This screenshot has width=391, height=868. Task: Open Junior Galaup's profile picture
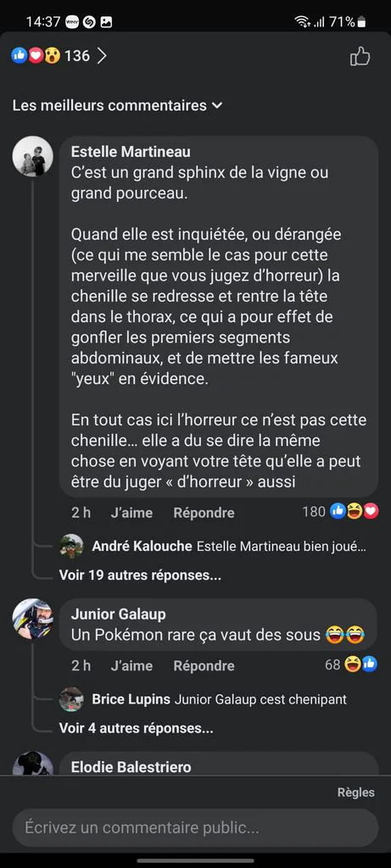coord(33,619)
